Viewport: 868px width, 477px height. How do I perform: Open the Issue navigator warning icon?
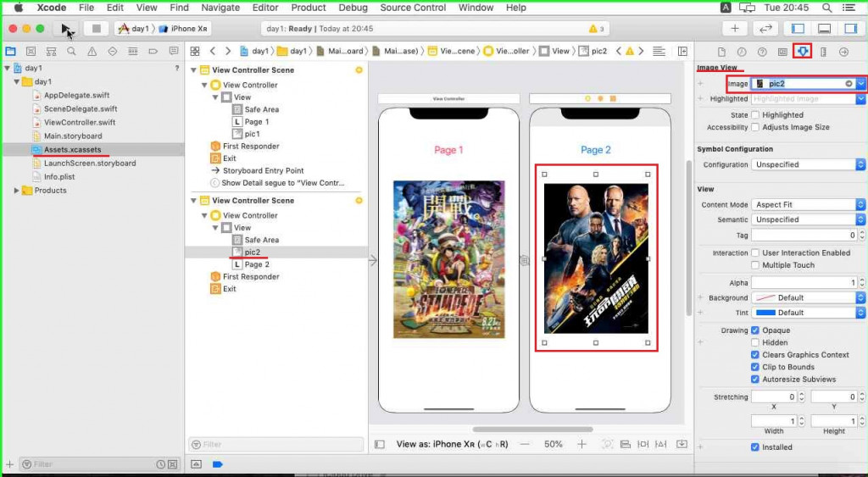[92, 52]
